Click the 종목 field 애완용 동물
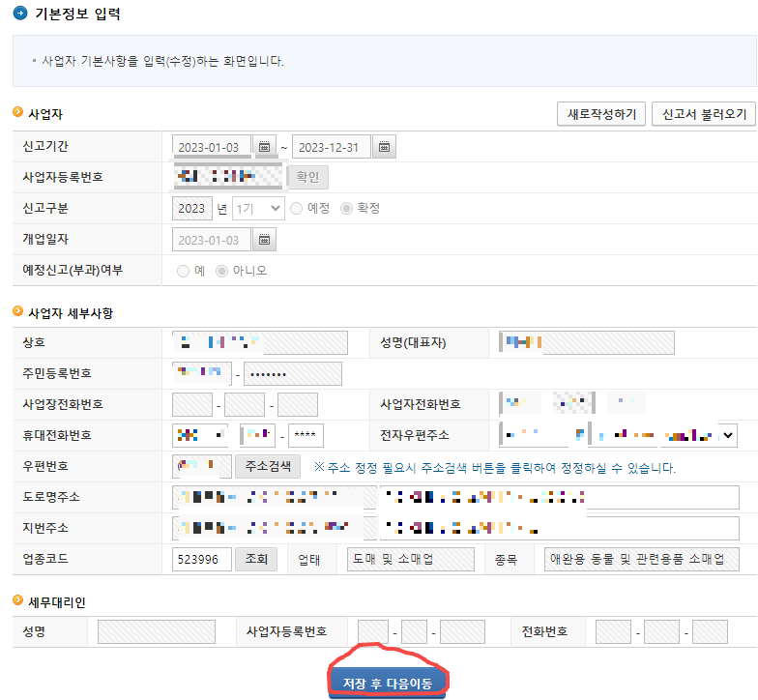 pyautogui.click(x=642, y=559)
